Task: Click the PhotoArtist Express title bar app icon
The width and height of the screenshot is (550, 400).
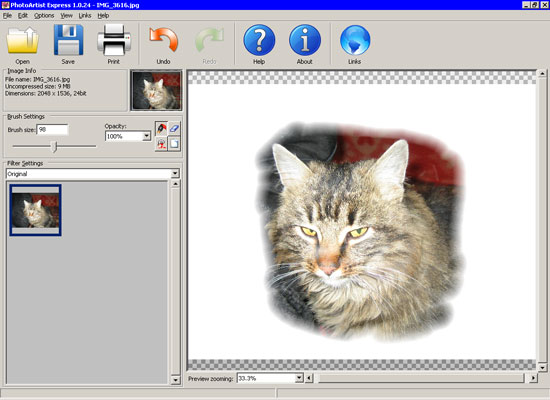Action: coord(5,5)
